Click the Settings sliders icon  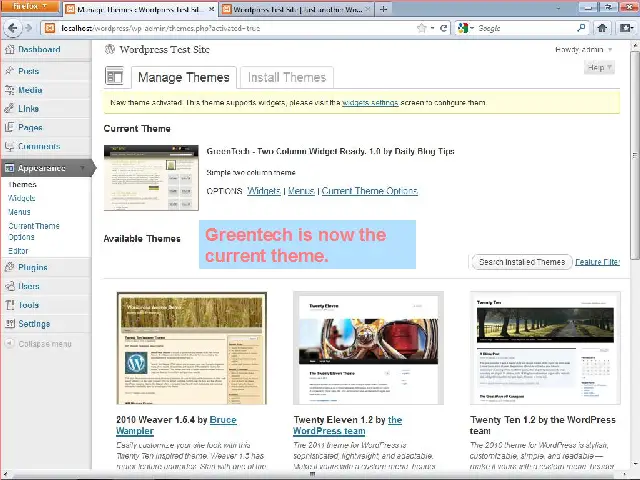pos(10,324)
